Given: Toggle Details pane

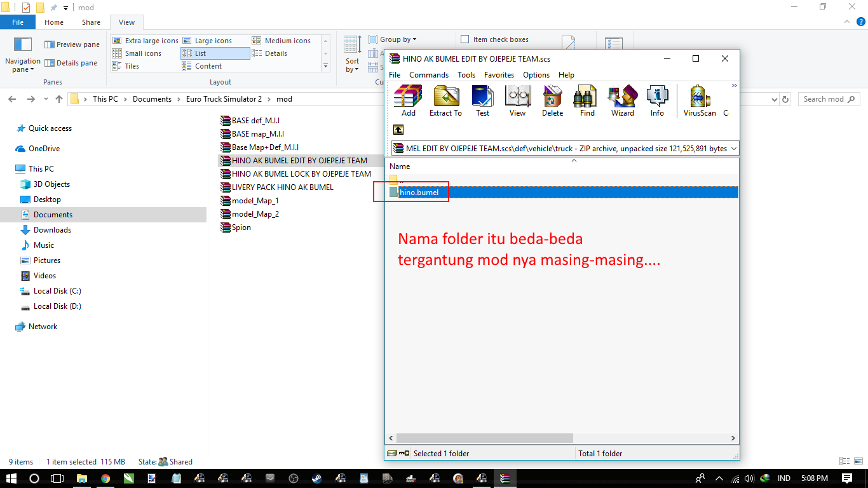Looking at the screenshot, I should 71,63.
